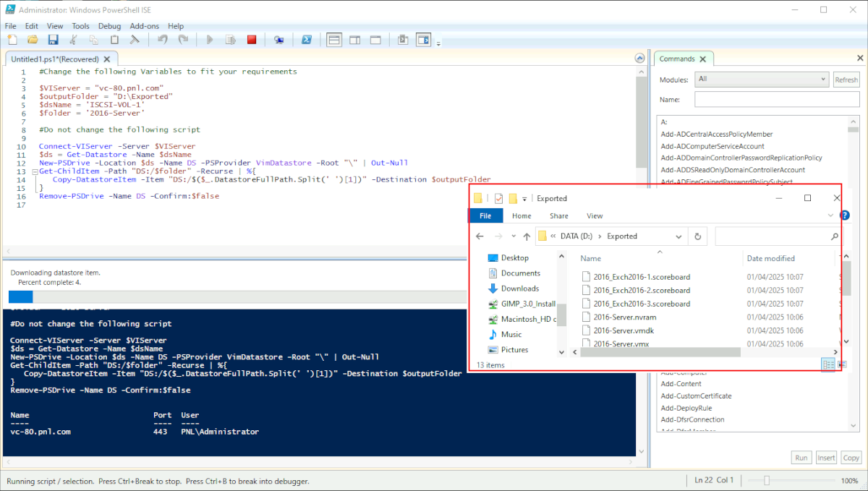Select Add-ADComputerServiceAccount in the command list
This screenshot has width=868, height=491.
712,146
